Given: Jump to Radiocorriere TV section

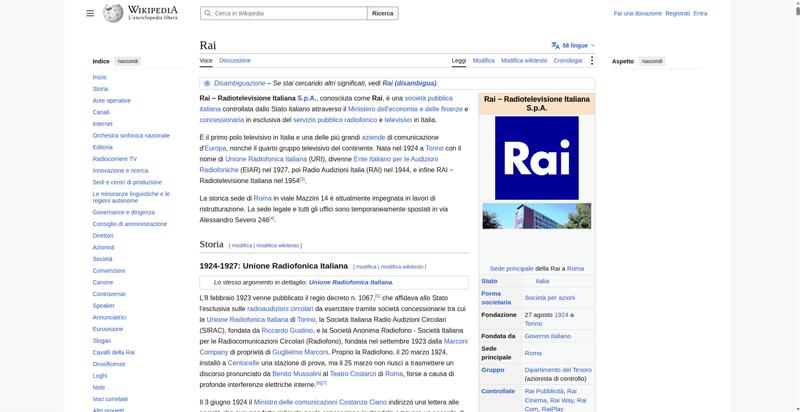Looking at the screenshot, I should click(115, 159).
